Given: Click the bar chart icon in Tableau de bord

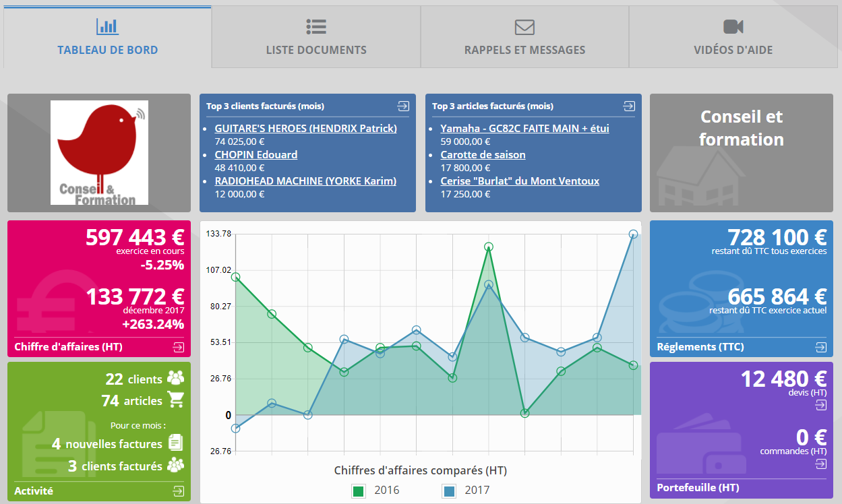Looking at the screenshot, I should (x=107, y=26).
